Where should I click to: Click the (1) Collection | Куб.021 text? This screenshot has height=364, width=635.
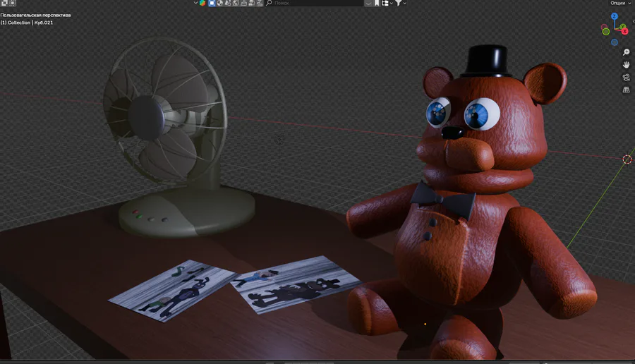(27, 23)
